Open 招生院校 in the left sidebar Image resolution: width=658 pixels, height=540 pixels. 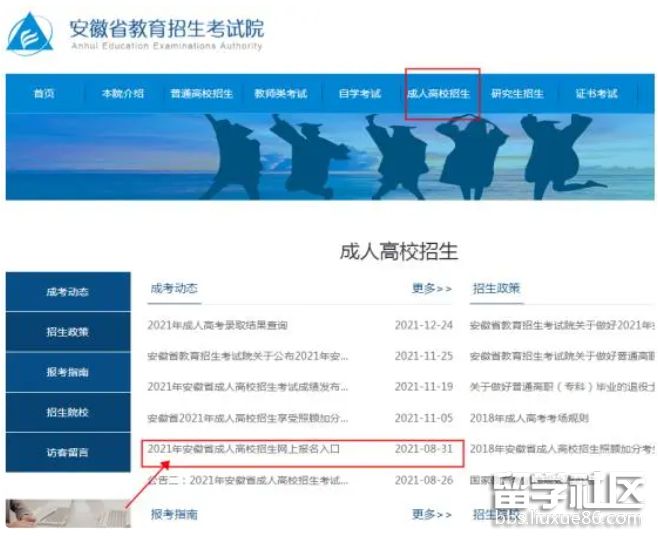click(68, 412)
